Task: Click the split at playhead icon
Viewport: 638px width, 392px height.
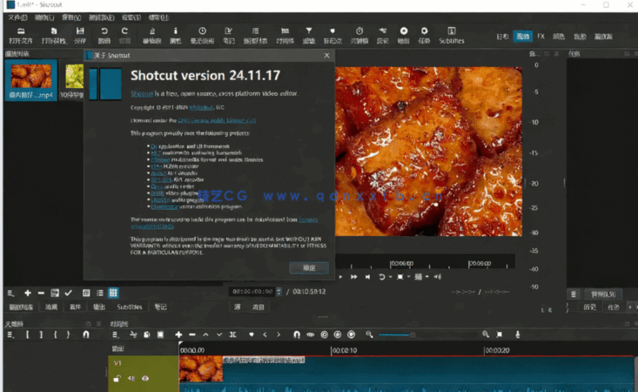Action: (x=233, y=335)
